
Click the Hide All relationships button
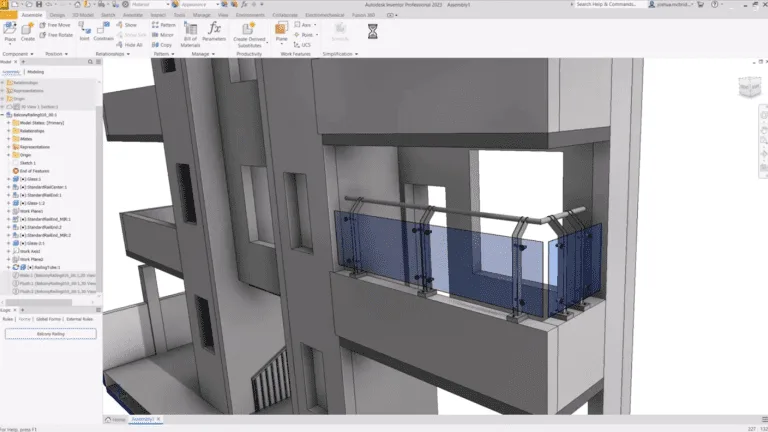pos(130,45)
